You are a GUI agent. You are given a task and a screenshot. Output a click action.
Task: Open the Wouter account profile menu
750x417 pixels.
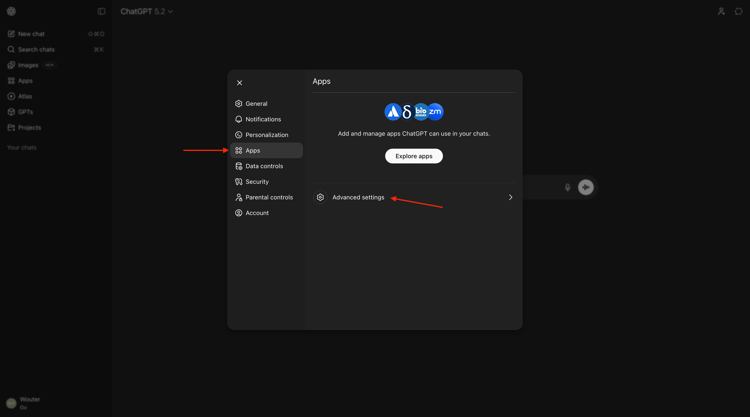coord(55,403)
